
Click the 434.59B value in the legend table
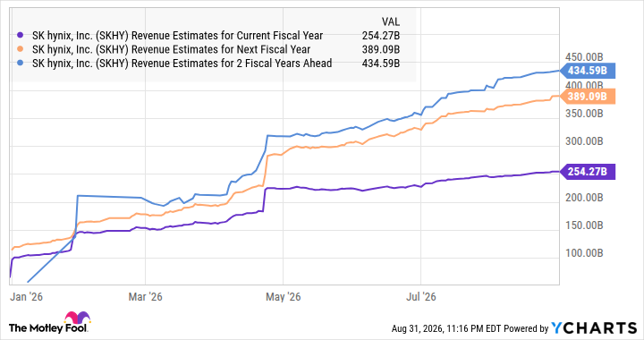(381, 64)
